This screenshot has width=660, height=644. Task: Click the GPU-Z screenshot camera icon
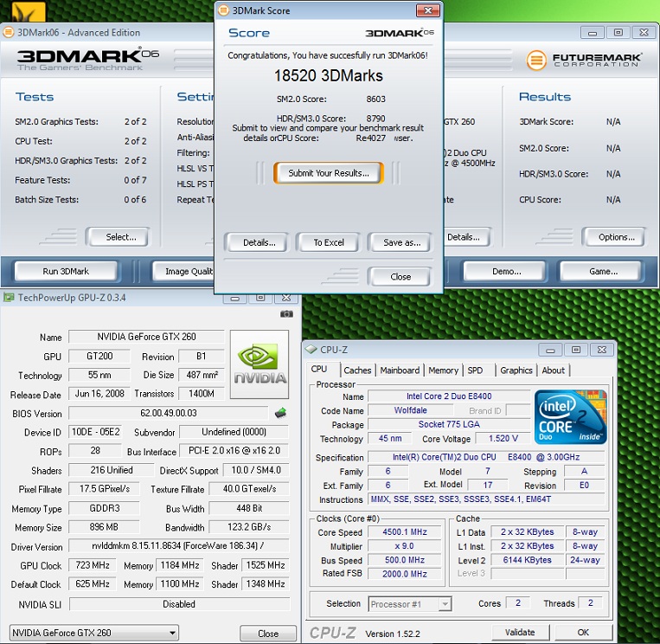[286, 314]
